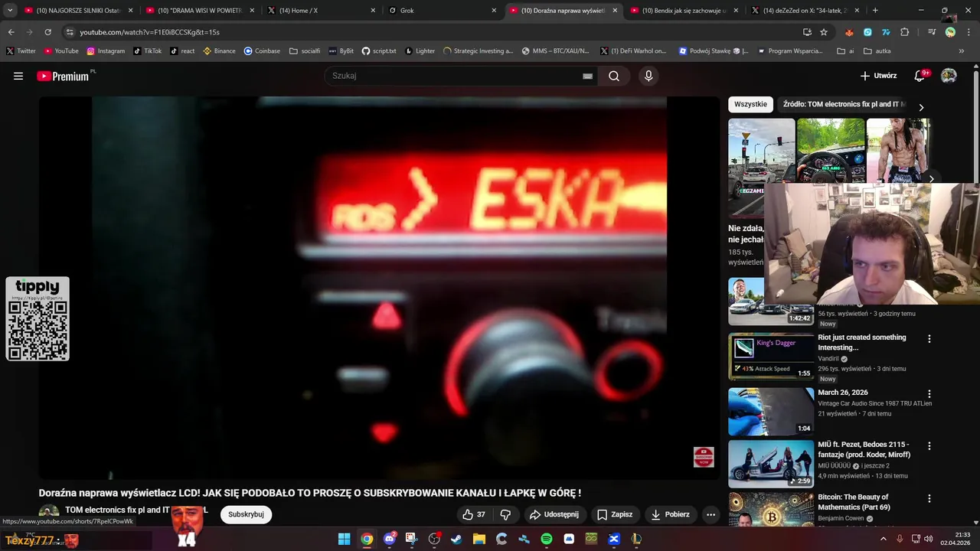Open the socialfi bookmarks folder
The width and height of the screenshot is (980, 551).
[x=304, y=51]
